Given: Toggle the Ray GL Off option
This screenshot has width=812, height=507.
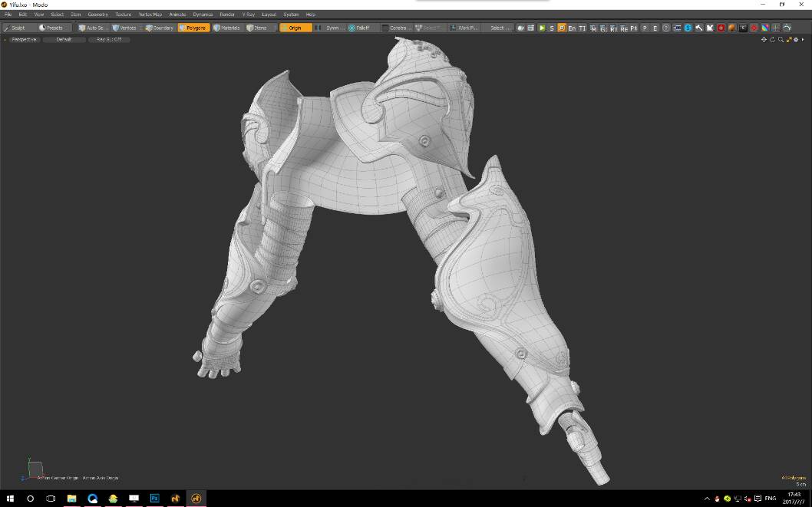Looking at the screenshot, I should [109, 40].
